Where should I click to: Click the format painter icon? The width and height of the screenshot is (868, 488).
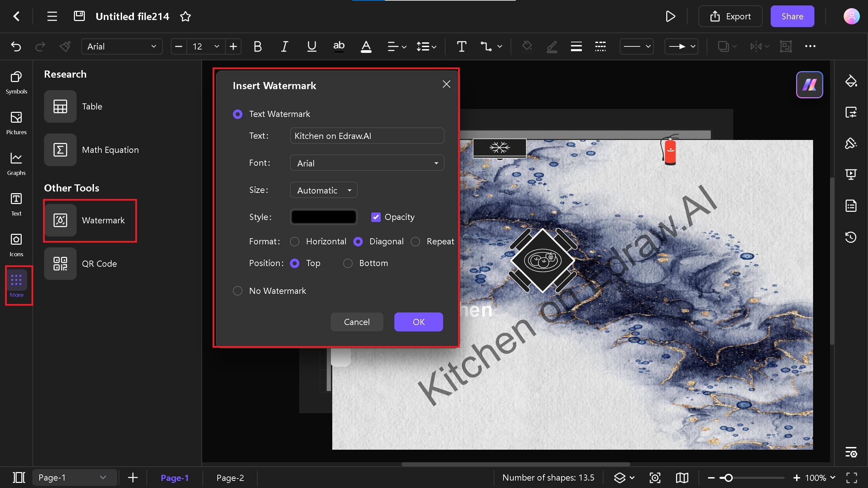point(65,46)
